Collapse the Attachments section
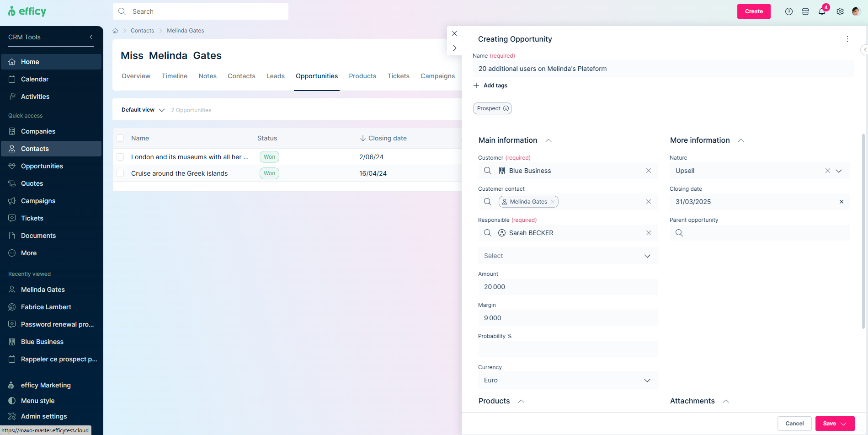 [725, 401]
